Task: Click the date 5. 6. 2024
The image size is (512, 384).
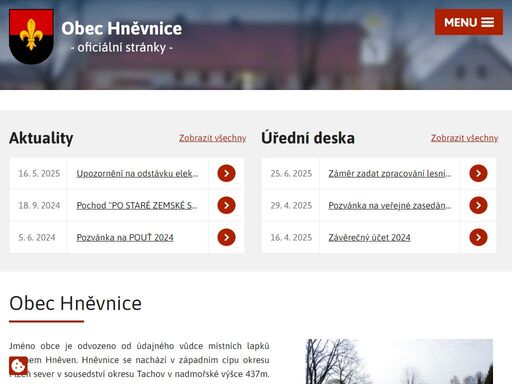Action: click(x=37, y=237)
